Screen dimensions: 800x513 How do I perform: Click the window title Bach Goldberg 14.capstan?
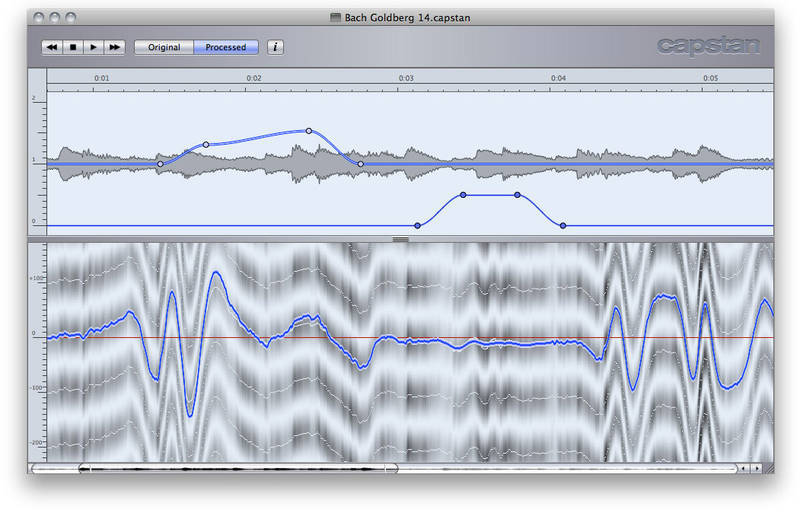(x=406, y=17)
